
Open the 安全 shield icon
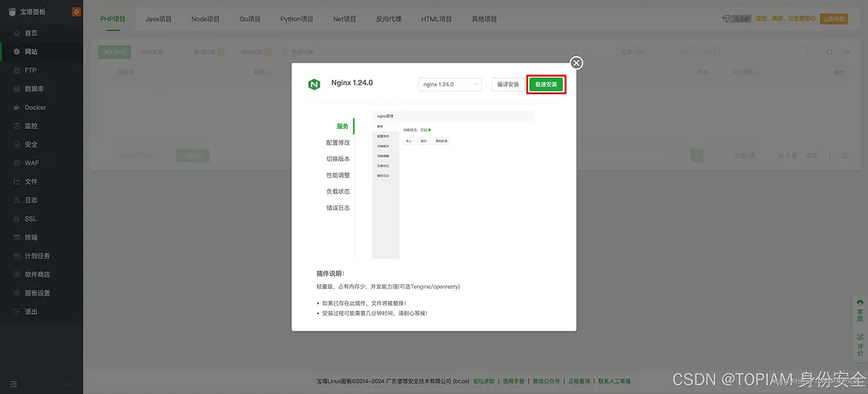tap(16, 145)
